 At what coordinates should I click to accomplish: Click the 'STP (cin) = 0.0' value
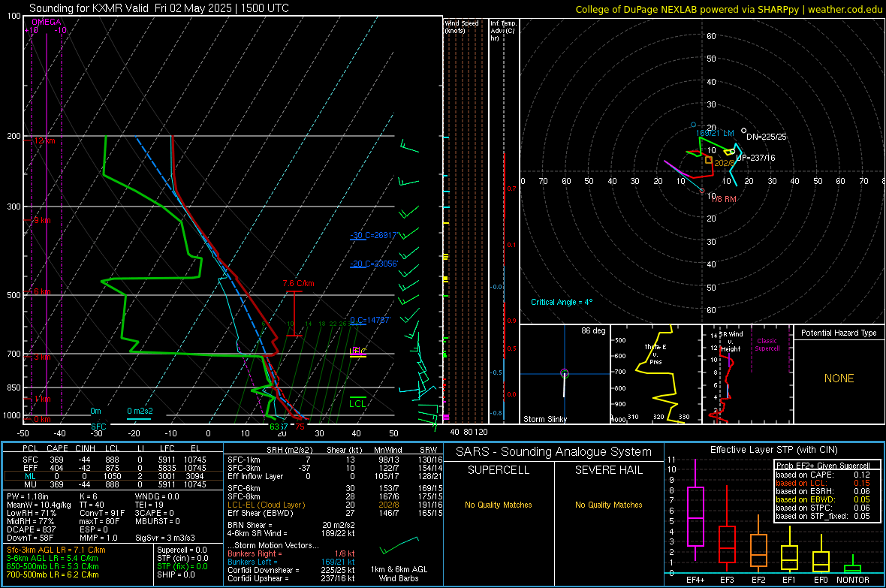[x=182, y=558]
